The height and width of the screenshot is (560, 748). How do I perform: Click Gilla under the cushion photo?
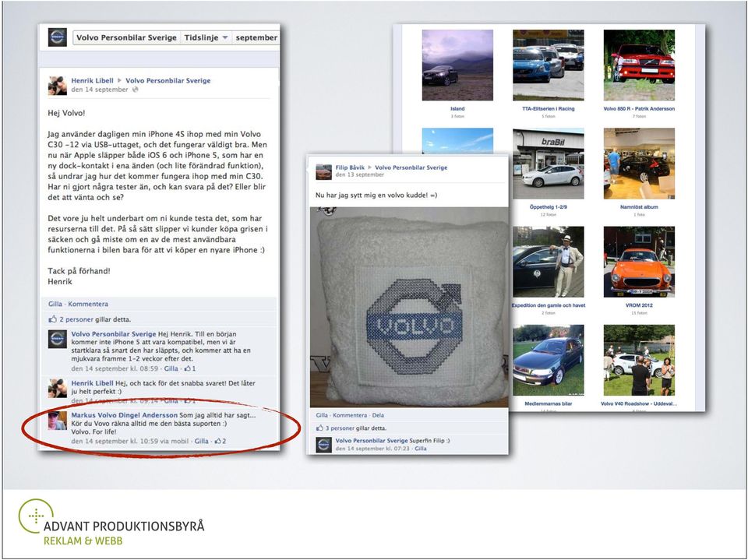[322, 415]
